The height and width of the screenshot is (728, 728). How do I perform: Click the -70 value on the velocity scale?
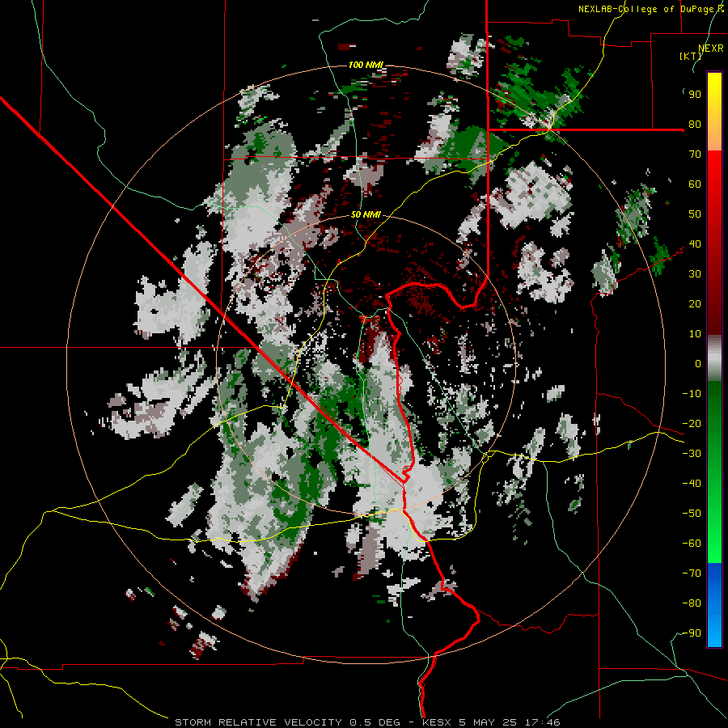point(692,574)
